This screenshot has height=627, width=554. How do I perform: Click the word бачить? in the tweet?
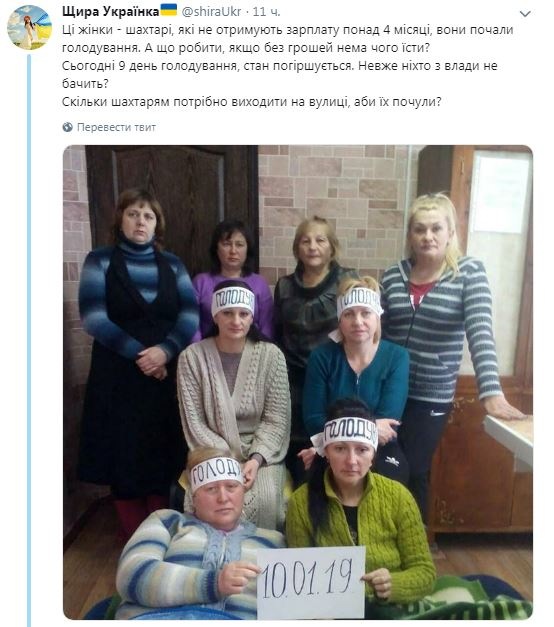(x=85, y=84)
